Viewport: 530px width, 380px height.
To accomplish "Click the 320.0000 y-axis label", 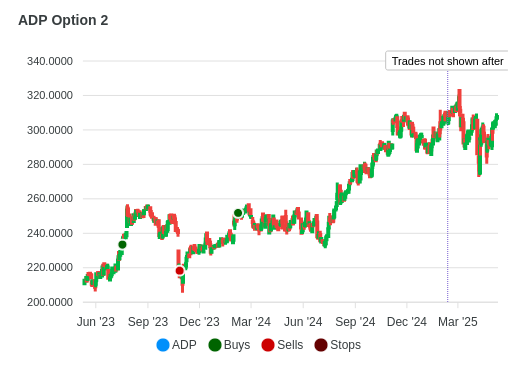I will (50, 96).
